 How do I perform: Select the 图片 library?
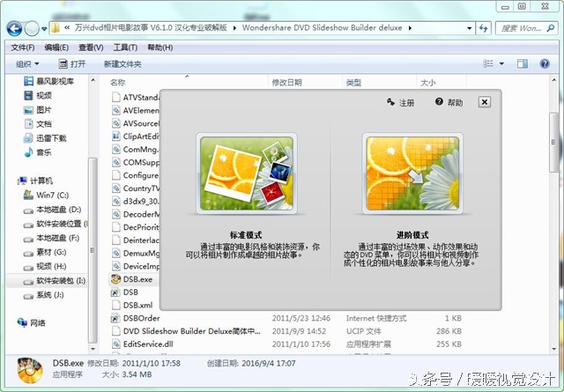point(37,110)
